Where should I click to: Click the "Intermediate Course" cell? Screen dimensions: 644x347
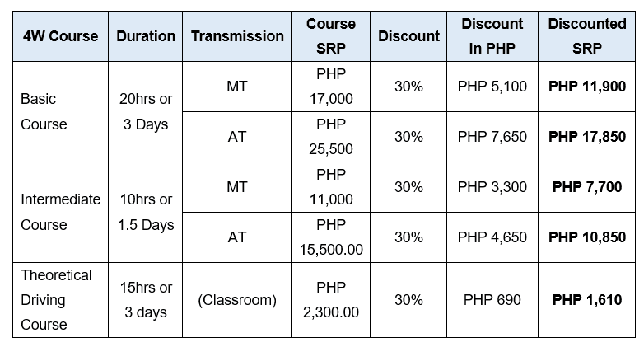click(x=60, y=212)
